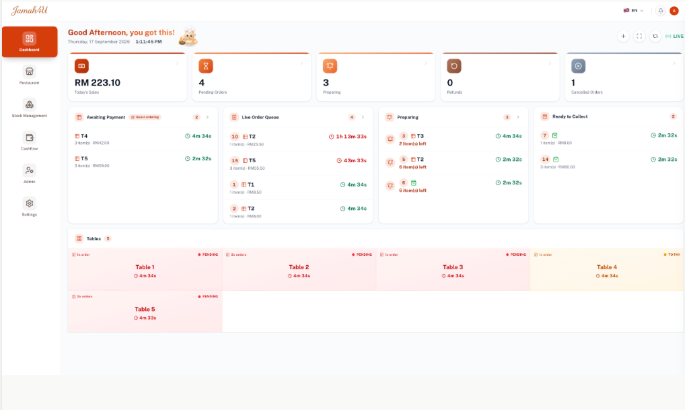685x410 pixels.
Task: Click the Cancelled Orders card icon
Action: pos(578,66)
